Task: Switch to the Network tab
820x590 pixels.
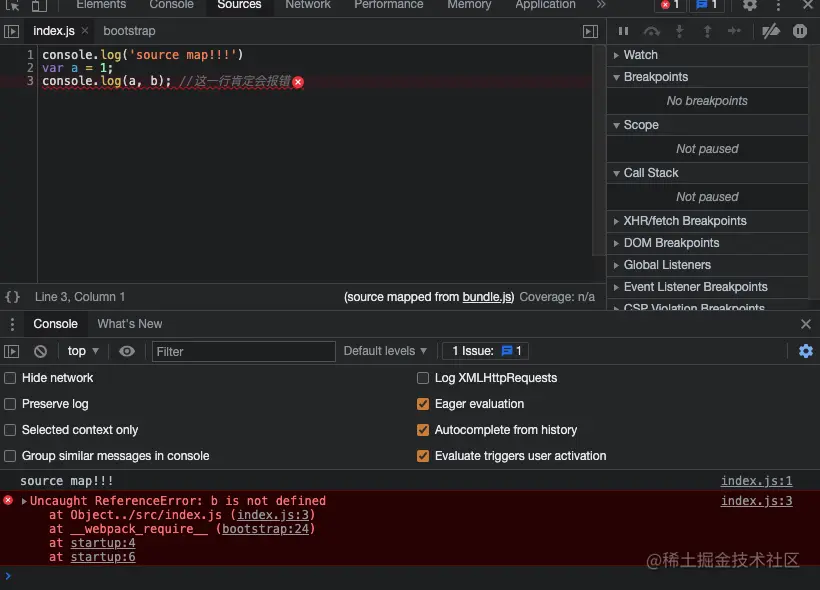Action: (x=308, y=5)
